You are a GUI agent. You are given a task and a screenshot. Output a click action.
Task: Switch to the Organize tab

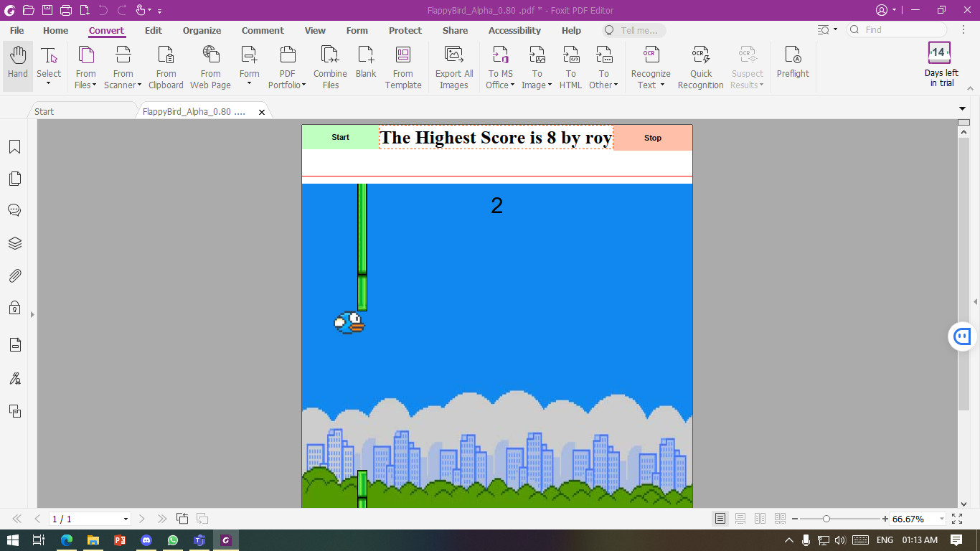point(202,30)
